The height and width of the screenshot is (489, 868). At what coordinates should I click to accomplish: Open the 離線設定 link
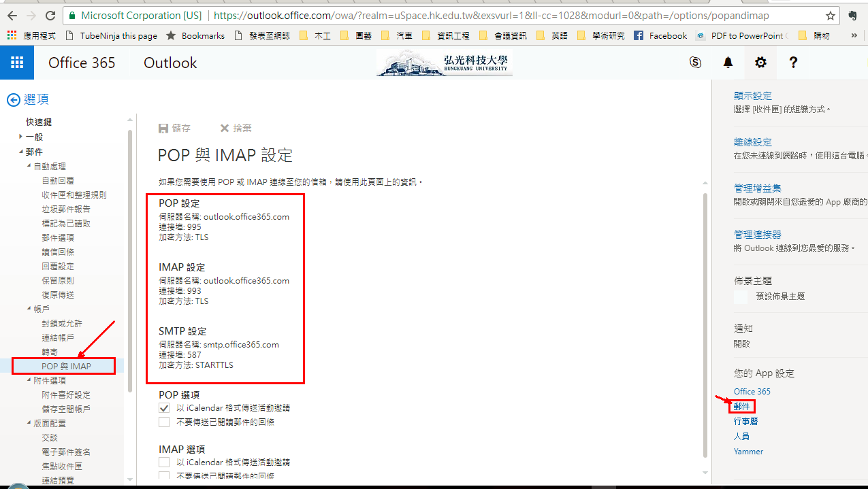[x=753, y=142]
